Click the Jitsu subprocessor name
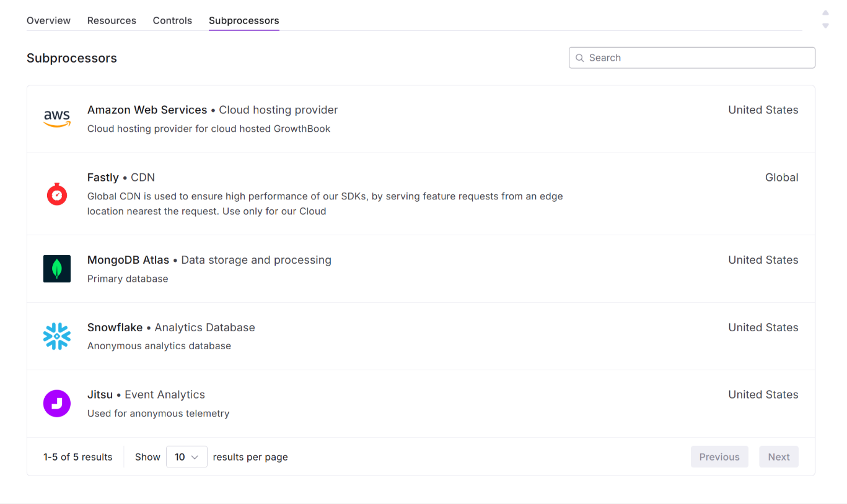The height and width of the screenshot is (504, 847). 100,394
